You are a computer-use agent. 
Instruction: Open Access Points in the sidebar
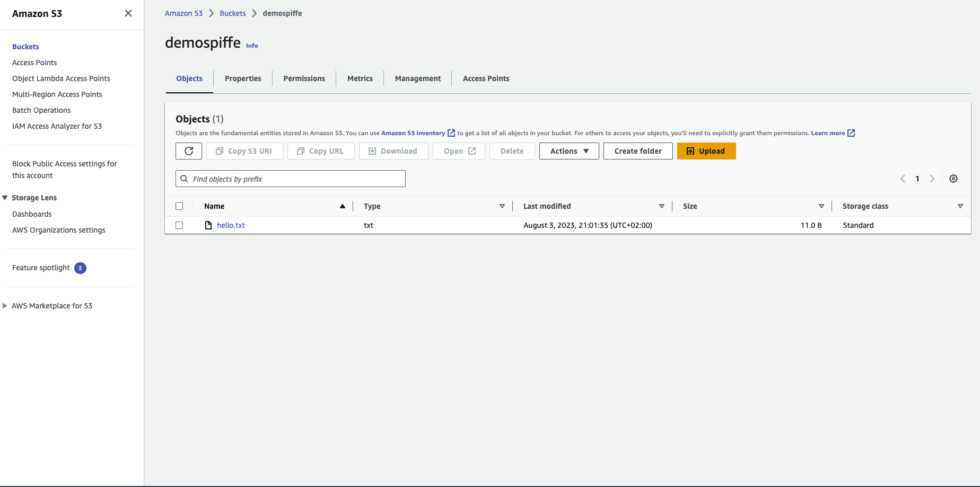click(34, 63)
